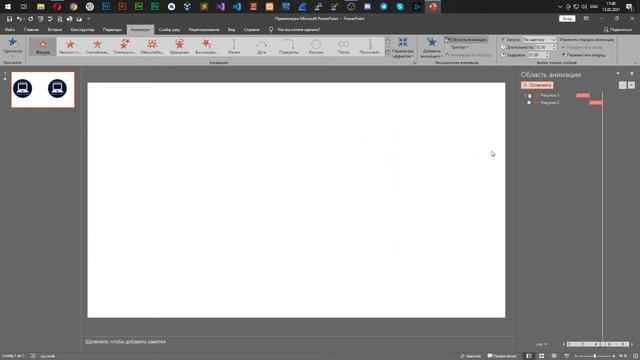
Task: Click move-up arrow in animation pane
Action: [x=622, y=85]
